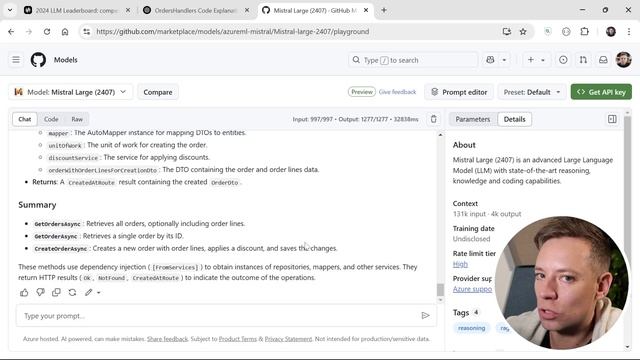Screen dimensions: 640x360
Task: Click the Preview badge
Action: [362, 92]
